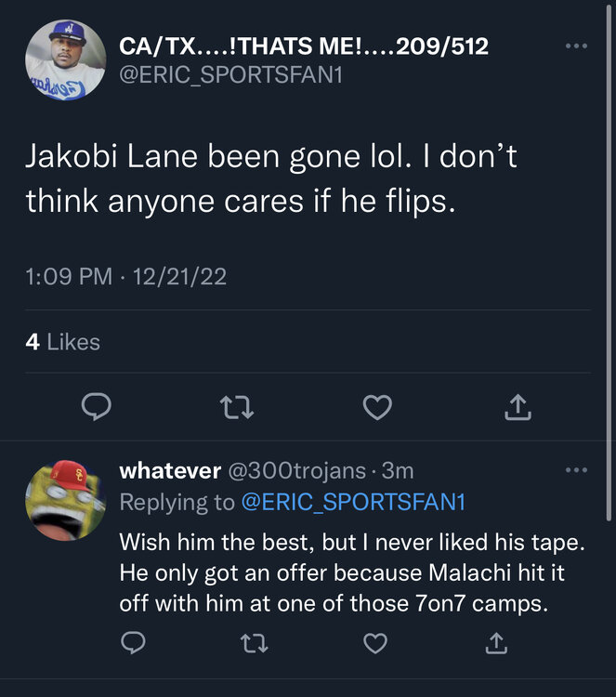The width and height of the screenshot is (616, 697).
Task: Share the @300trojans reply
Action: click(x=496, y=642)
